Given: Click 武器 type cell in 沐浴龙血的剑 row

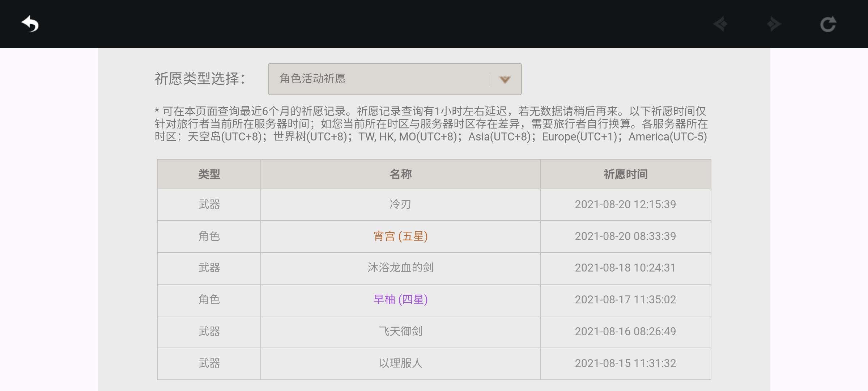Looking at the screenshot, I should (209, 268).
